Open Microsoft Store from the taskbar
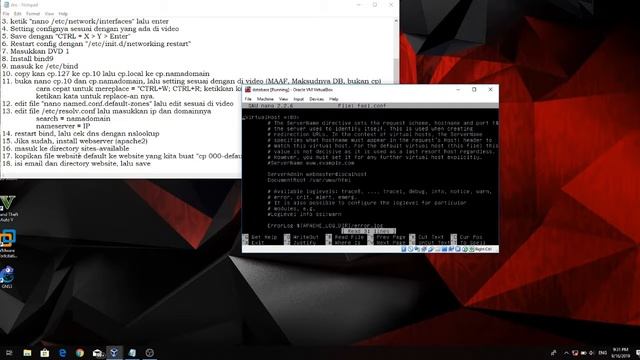Image resolution: width=640 pixels, height=360 pixels. pos(45,353)
